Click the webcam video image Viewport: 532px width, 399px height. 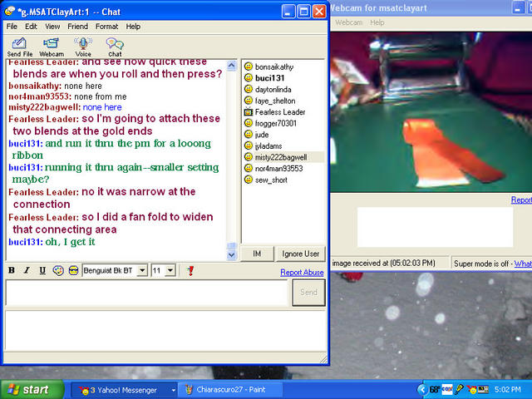431,112
